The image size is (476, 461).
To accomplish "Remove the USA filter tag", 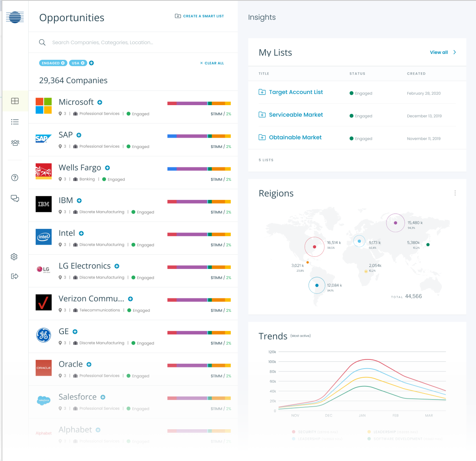I will click(83, 63).
